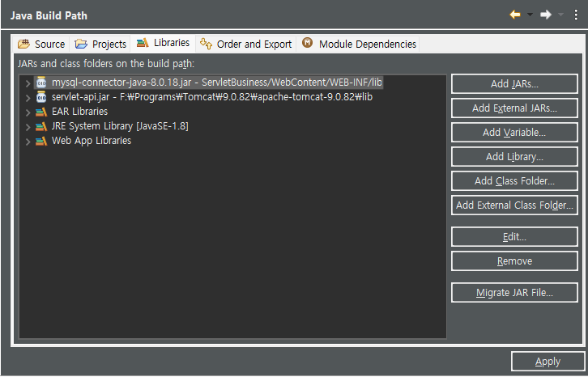Expand the Web App Libraries node

tap(28, 142)
